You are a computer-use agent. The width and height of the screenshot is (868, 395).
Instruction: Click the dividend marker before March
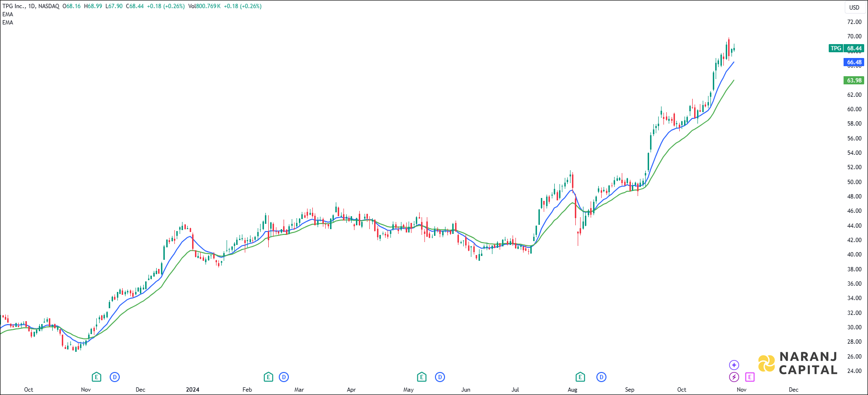284,377
